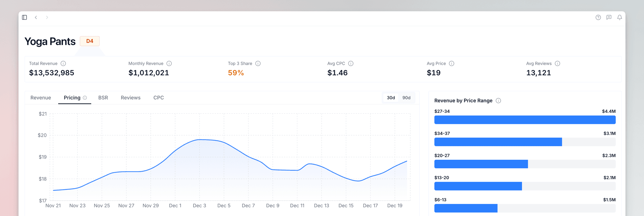Click the $20-27 revenue bar

coord(481,164)
